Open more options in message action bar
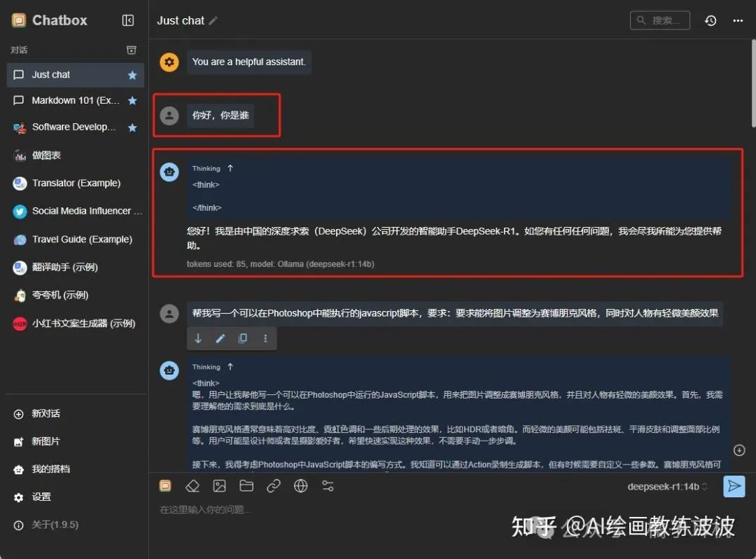The height and width of the screenshot is (559, 756). (265, 338)
